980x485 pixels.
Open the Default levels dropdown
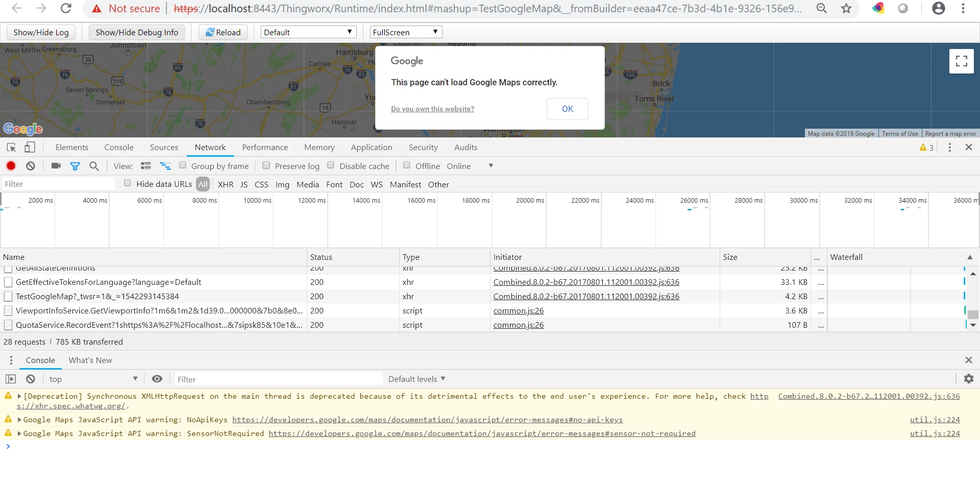[x=417, y=379]
